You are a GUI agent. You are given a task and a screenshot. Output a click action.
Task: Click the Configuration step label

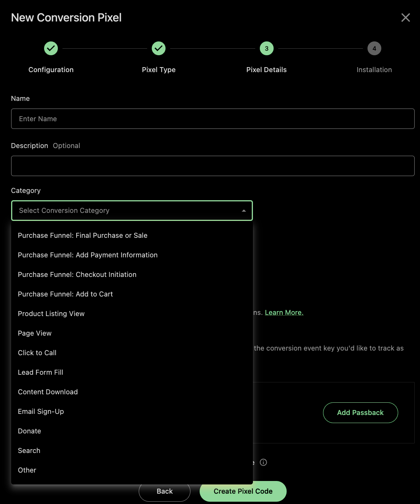(51, 70)
